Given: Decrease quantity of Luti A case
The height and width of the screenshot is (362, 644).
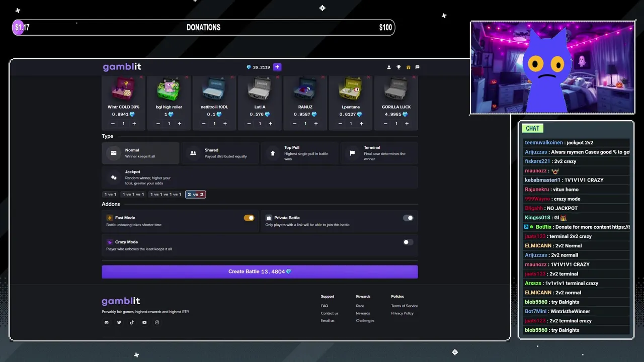Looking at the screenshot, I should click(249, 124).
